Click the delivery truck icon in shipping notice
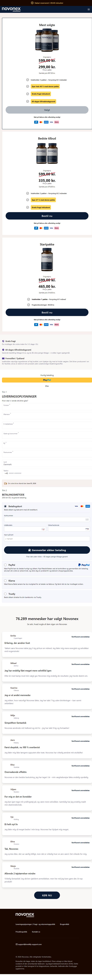 [x=5, y=484]
